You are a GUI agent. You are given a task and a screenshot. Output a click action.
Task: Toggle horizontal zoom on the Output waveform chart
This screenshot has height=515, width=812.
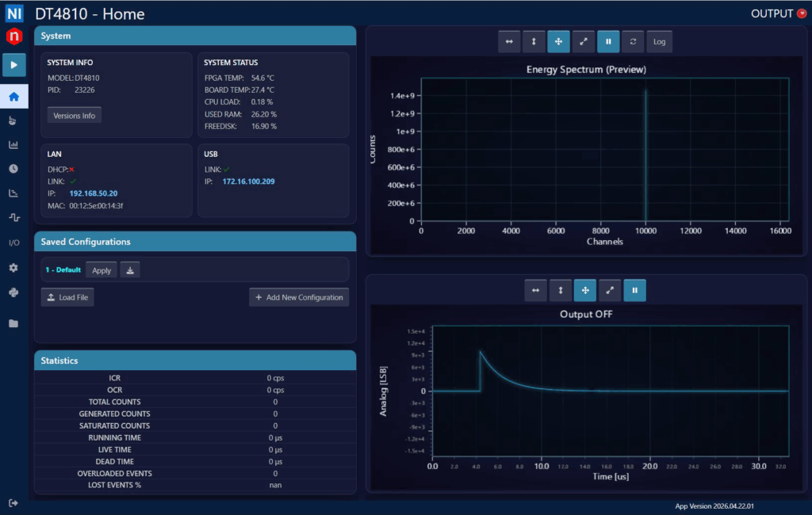pyautogui.click(x=535, y=290)
